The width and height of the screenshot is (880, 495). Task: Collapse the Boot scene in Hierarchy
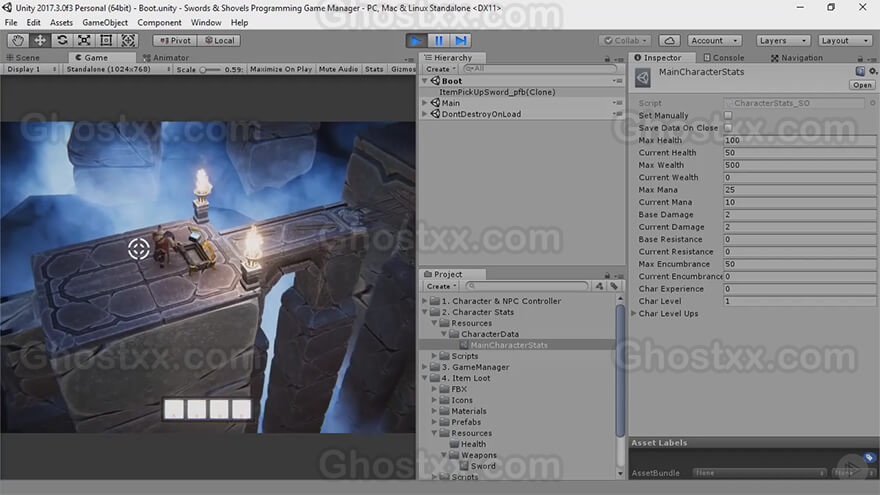point(425,81)
